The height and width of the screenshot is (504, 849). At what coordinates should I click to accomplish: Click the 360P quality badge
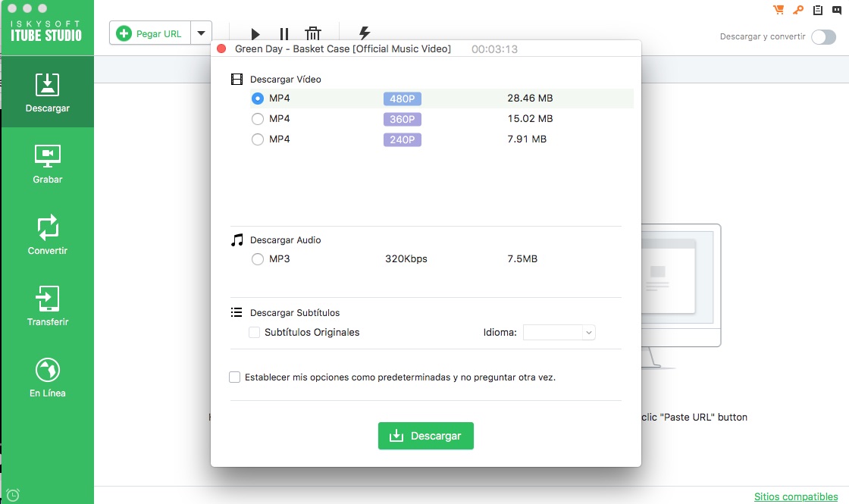pos(403,119)
